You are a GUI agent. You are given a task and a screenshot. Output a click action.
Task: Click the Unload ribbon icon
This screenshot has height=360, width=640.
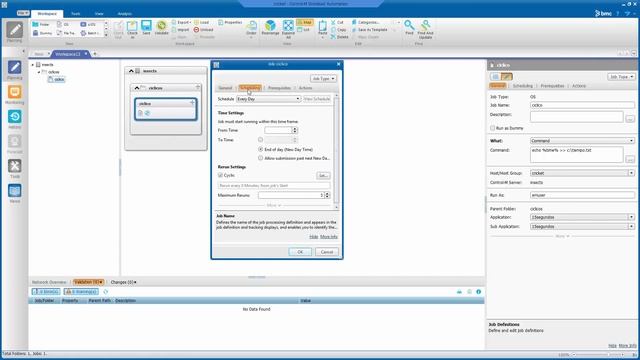tap(203, 30)
